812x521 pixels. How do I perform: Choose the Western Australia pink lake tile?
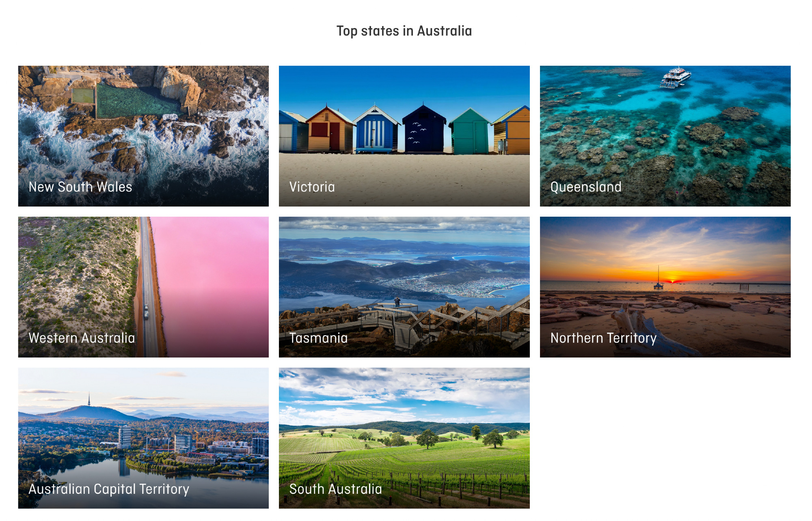[143, 287]
